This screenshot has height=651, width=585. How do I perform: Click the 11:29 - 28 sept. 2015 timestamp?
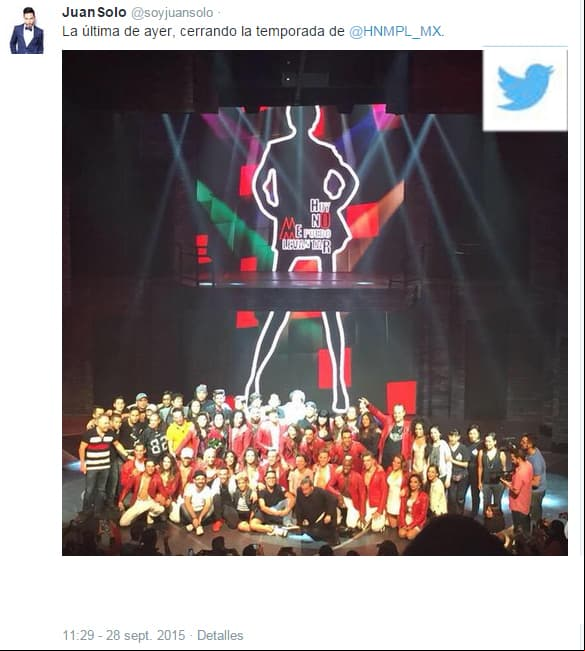point(124,635)
